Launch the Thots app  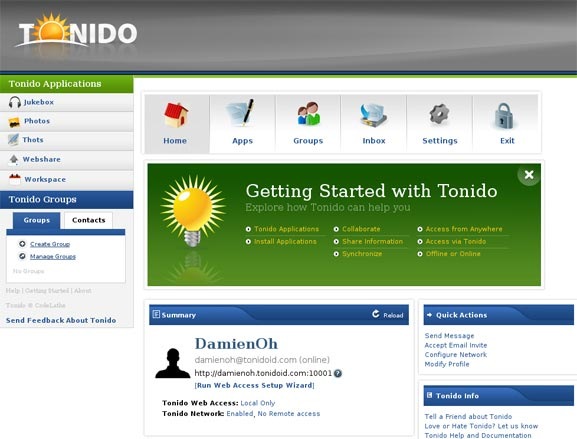67,140
